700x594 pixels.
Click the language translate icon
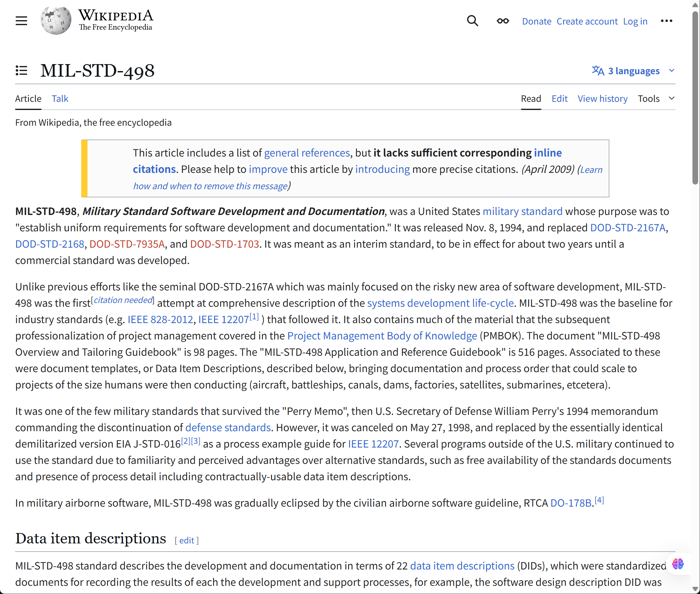598,71
